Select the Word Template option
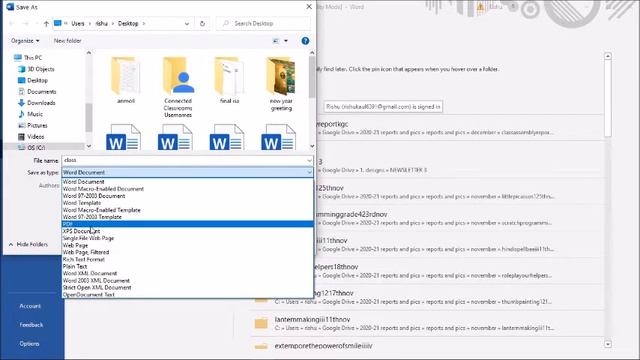 pos(82,203)
